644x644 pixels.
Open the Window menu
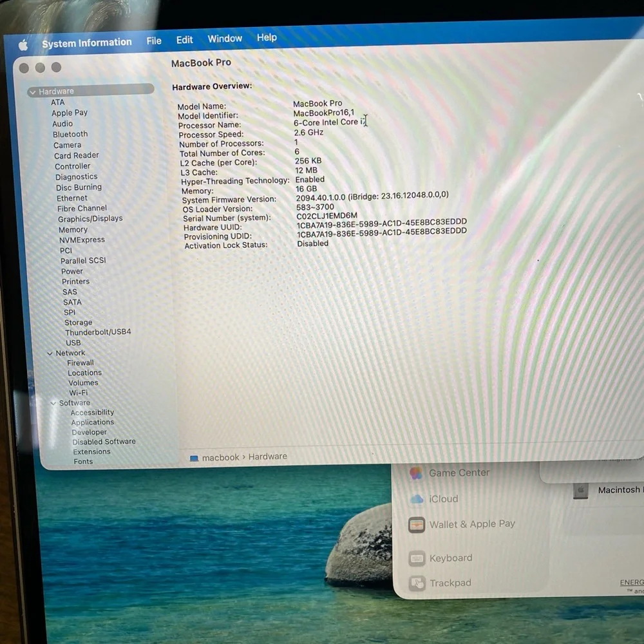tap(225, 39)
